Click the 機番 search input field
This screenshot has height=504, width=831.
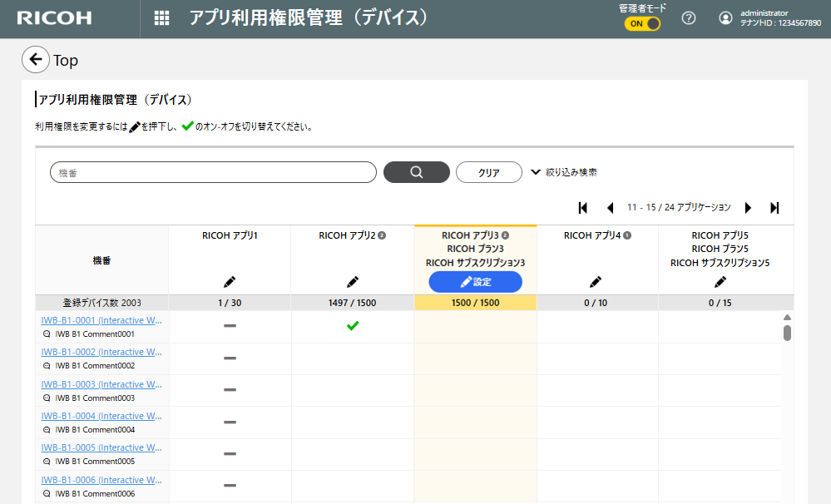click(x=213, y=172)
